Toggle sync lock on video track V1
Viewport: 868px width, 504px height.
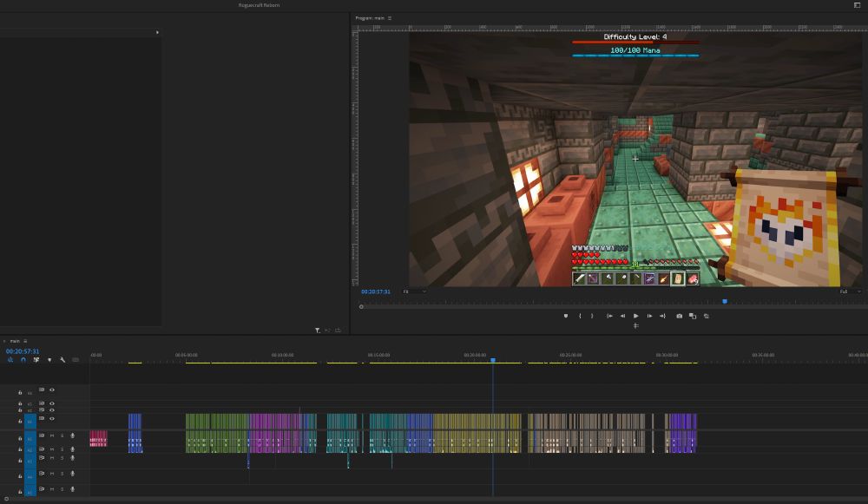pos(42,419)
